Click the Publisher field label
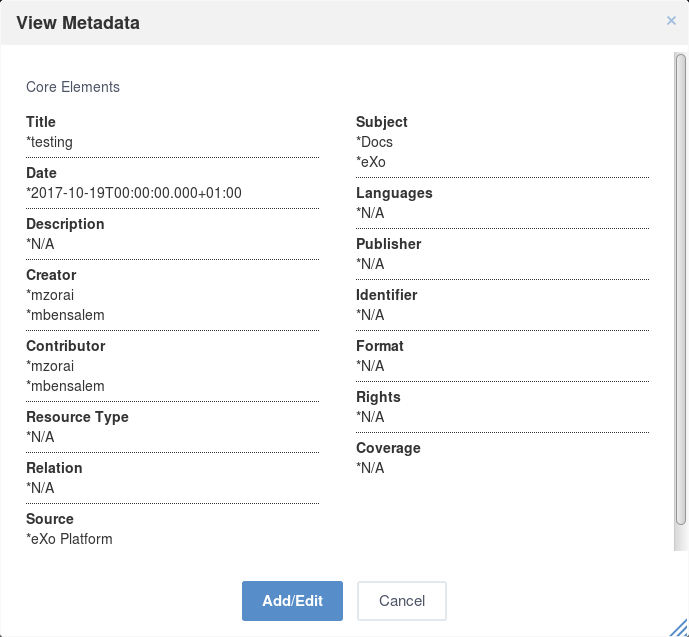Screen dimensions: 689x637 click(x=388, y=244)
